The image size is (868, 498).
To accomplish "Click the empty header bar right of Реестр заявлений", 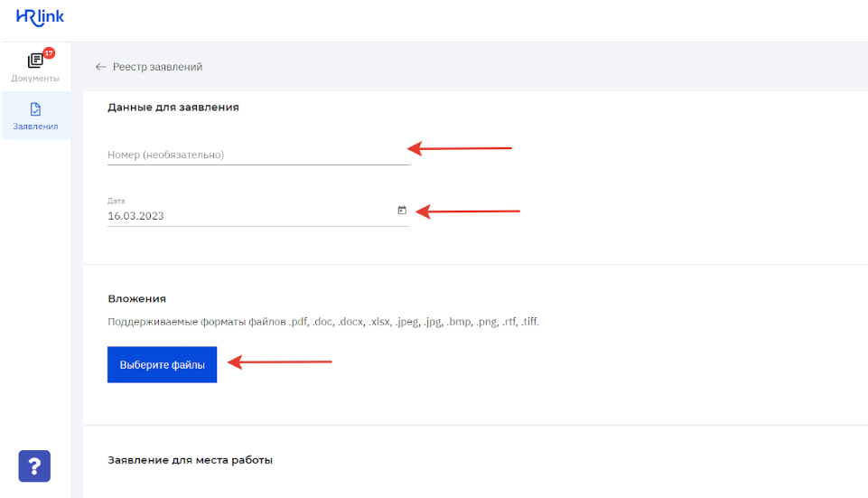I will (542, 67).
